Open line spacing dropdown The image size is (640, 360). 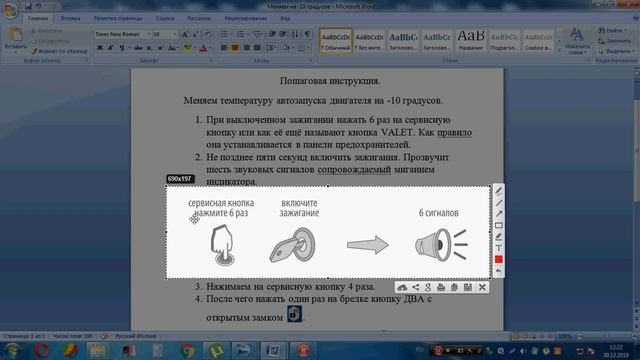click(271, 48)
